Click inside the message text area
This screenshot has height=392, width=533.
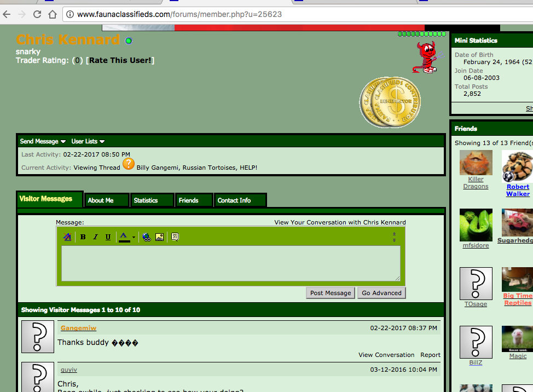[231, 263]
